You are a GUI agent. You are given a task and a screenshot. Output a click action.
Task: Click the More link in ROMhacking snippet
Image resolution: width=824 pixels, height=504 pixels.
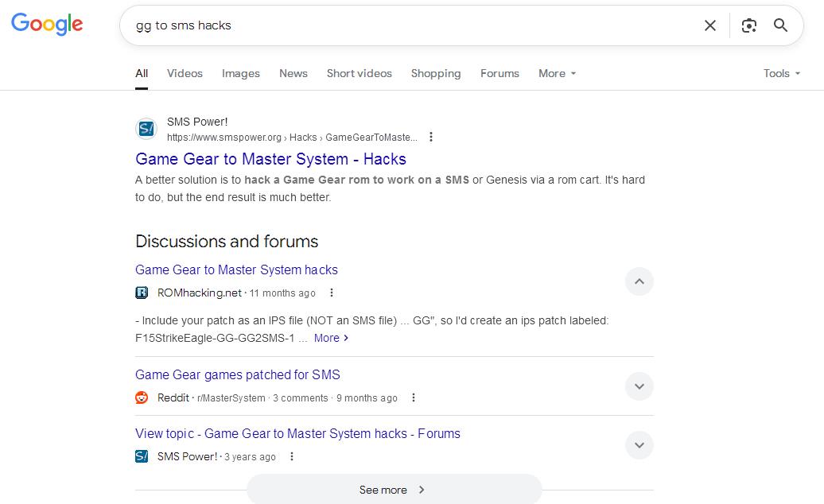[x=331, y=338]
